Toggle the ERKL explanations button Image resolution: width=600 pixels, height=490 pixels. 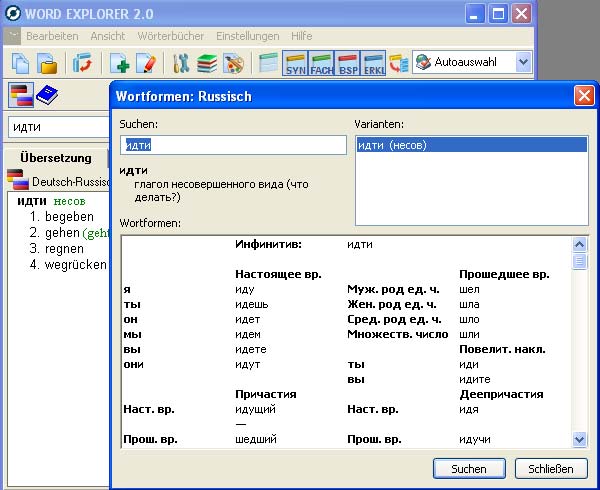tap(373, 63)
